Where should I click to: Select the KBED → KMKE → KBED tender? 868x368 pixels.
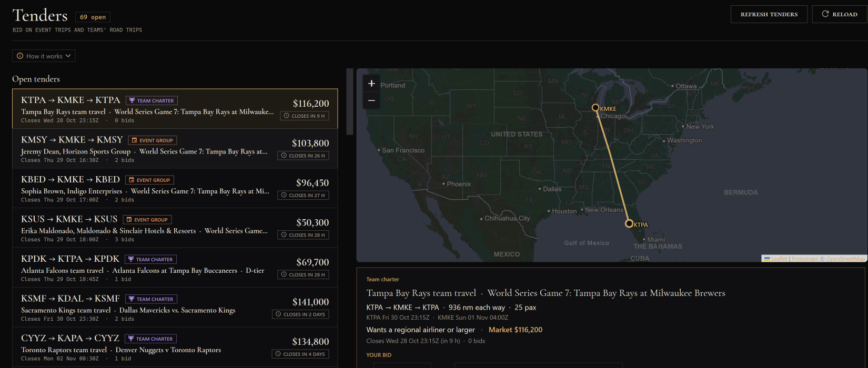pos(175,188)
